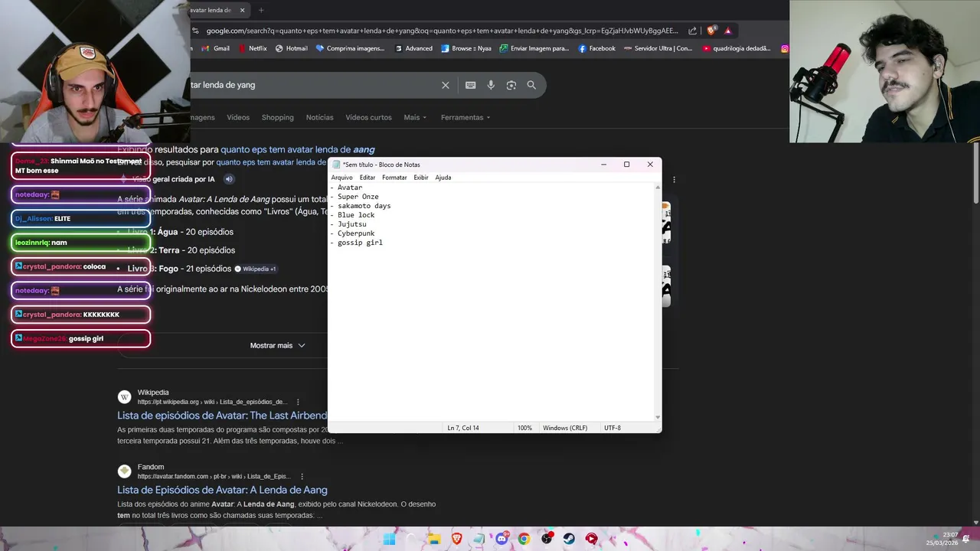
Task: Open options menu for the Fandom result
Action: coord(302,476)
